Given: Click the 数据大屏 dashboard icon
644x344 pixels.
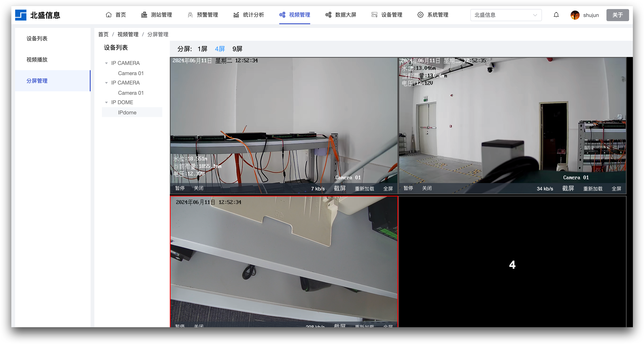Looking at the screenshot, I should [328, 15].
